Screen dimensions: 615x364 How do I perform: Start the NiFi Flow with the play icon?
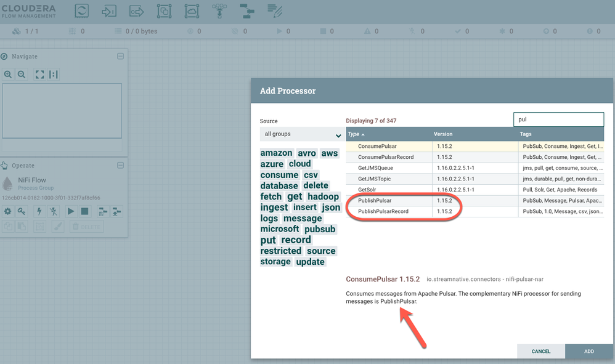[71, 211]
